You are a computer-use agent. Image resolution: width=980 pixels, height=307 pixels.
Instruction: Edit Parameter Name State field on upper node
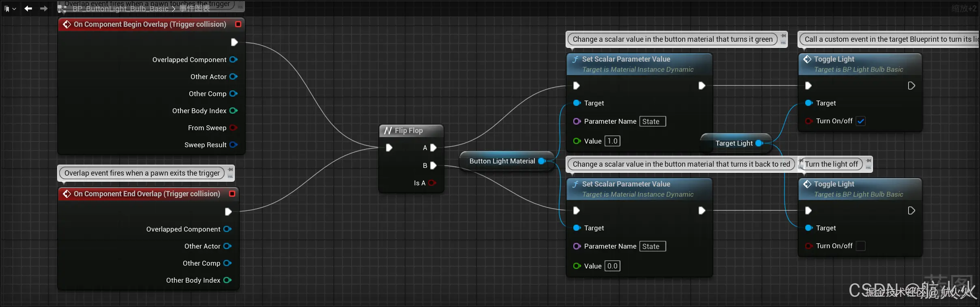pyautogui.click(x=653, y=121)
